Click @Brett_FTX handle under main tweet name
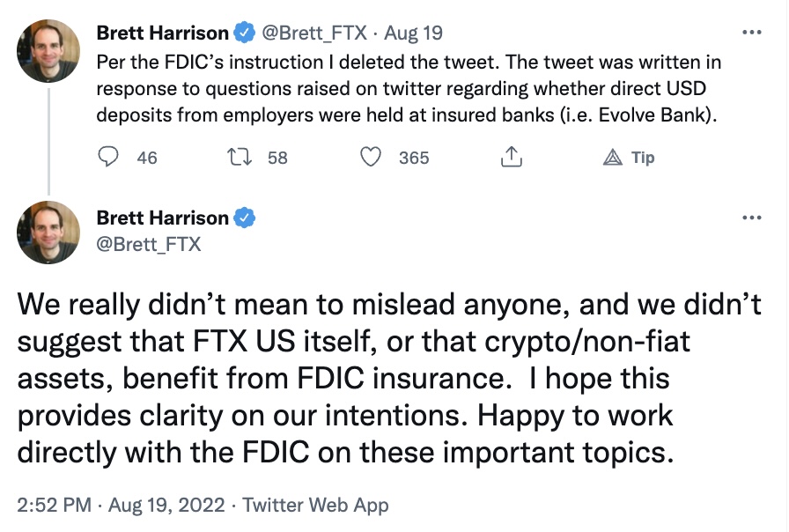This screenshot has width=789, height=532. coord(149,245)
